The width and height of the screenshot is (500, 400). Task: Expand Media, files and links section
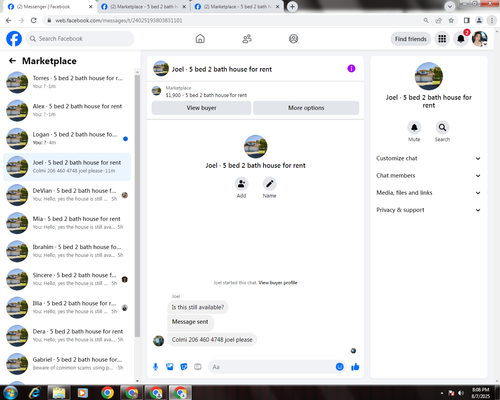[x=428, y=193]
